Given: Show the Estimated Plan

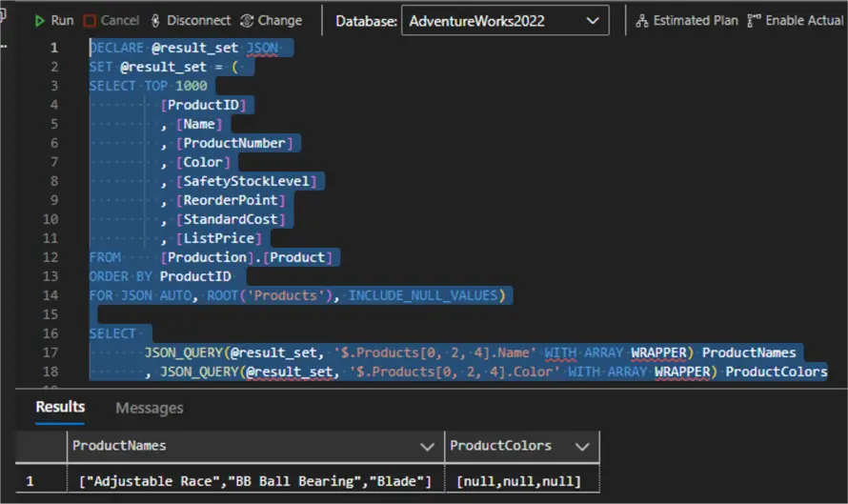Looking at the screenshot, I should pos(687,21).
